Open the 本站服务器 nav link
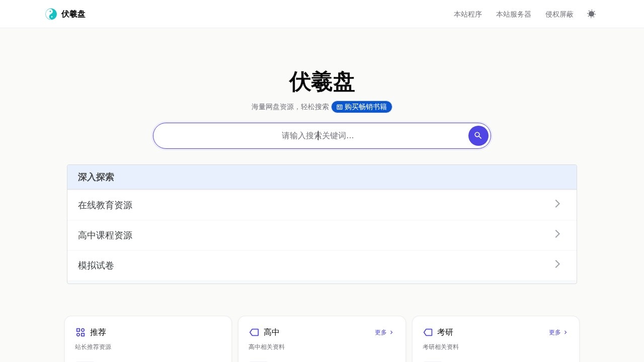This screenshot has width=644, height=362. point(514,14)
